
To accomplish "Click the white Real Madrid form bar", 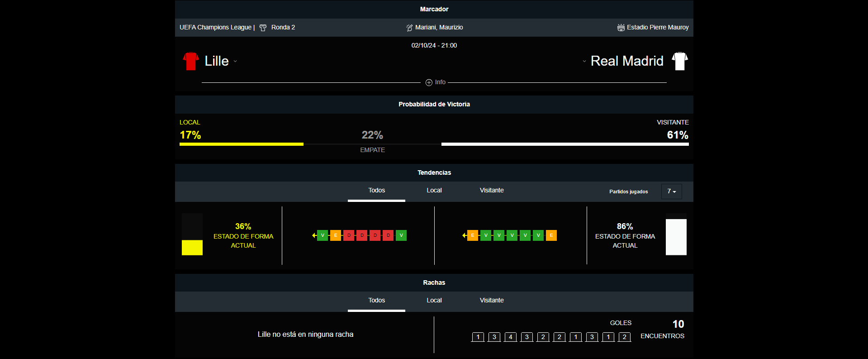I will click(676, 237).
